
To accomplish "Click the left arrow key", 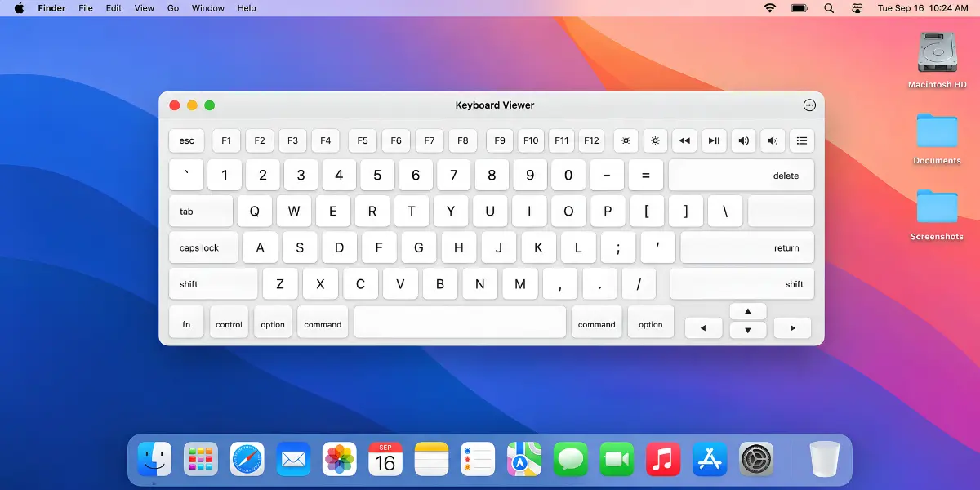I will (703, 328).
